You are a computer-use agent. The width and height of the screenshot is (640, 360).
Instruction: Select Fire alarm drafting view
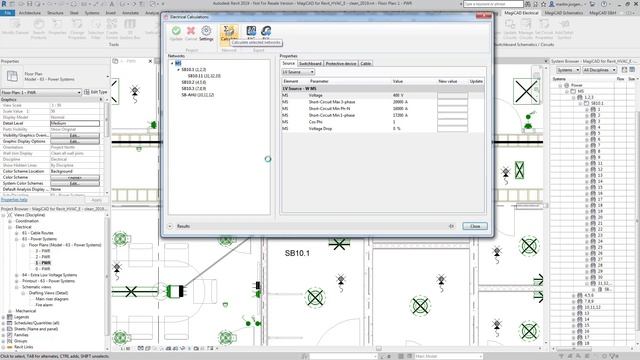point(44,305)
